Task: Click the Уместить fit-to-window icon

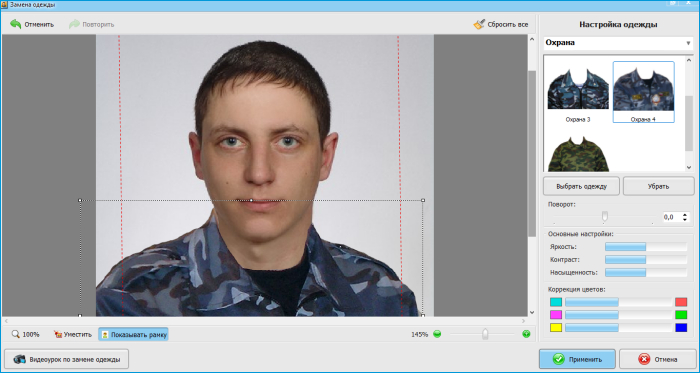Action: tap(58, 334)
